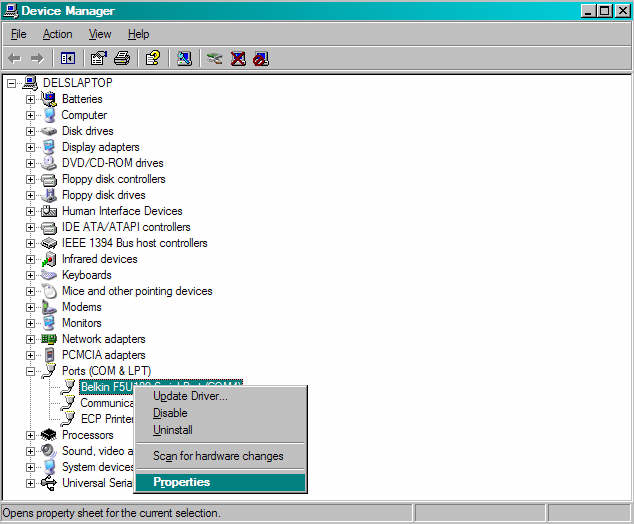
Task: Open the View menu
Action: (100, 34)
